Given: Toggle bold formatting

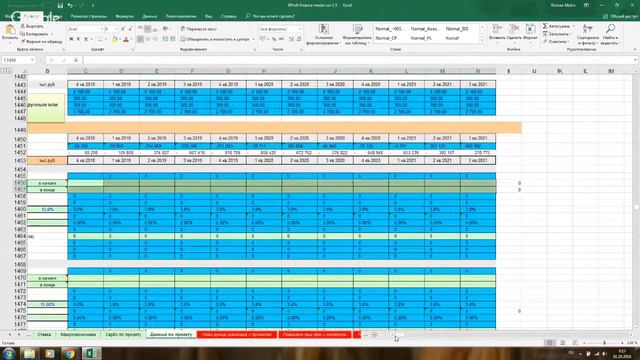Looking at the screenshot, I should point(71,39).
